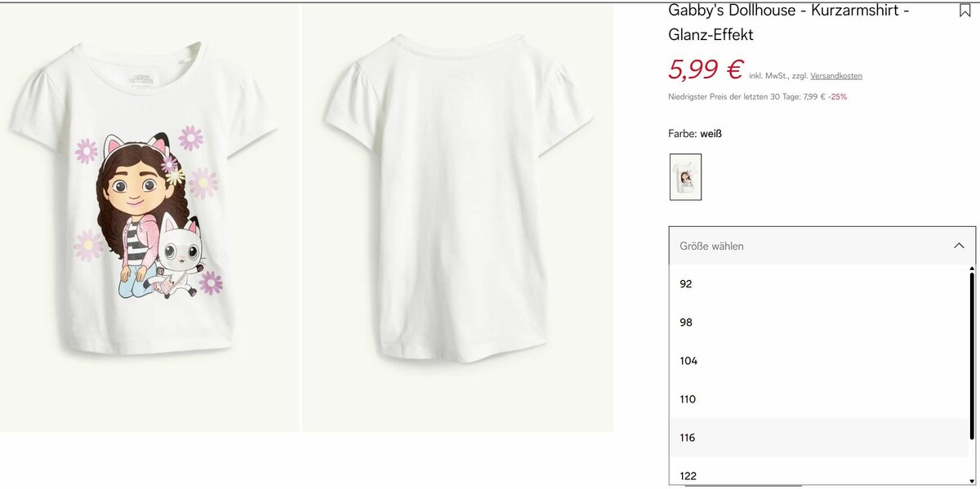Open the back view shirt image

click(x=457, y=217)
